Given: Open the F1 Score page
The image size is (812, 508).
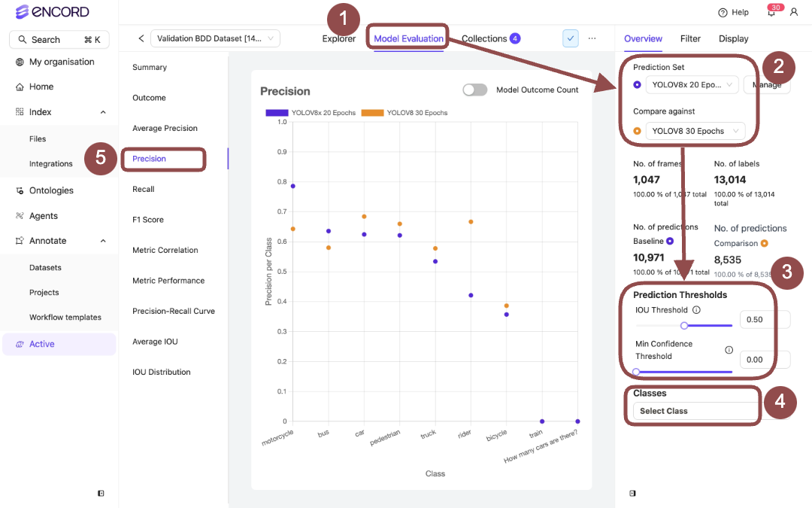Looking at the screenshot, I should [148, 220].
